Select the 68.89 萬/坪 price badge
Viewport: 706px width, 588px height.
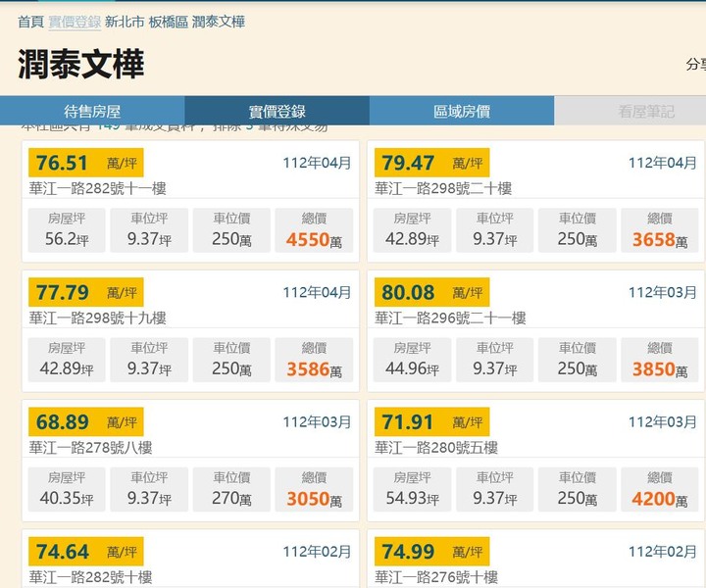coord(86,421)
